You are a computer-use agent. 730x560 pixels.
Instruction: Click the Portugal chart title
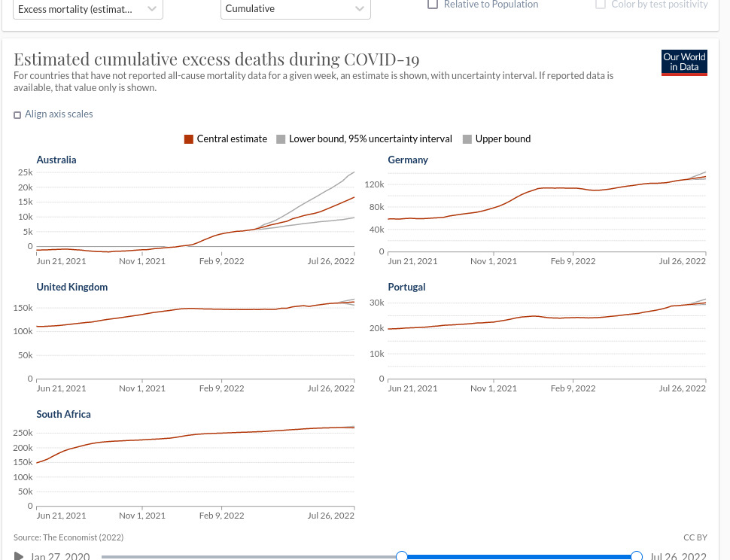406,287
